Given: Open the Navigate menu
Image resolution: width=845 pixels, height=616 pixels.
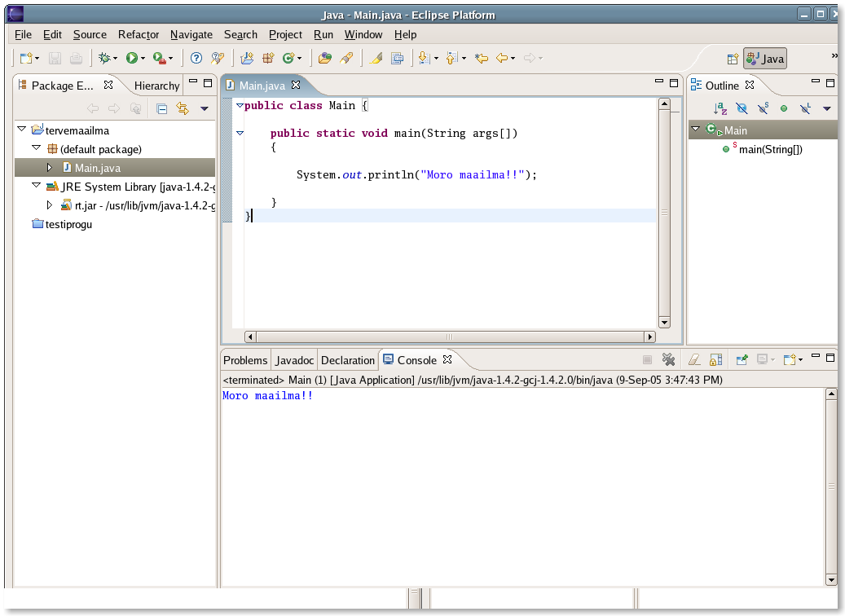Looking at the screenshot, I should tap(191, 34).
